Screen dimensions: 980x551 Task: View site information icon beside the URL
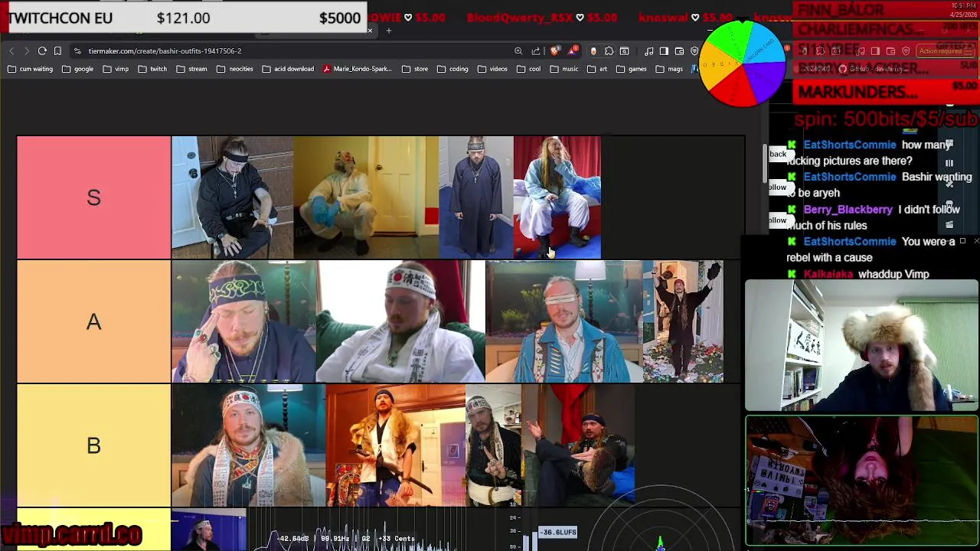pos(77,51)
